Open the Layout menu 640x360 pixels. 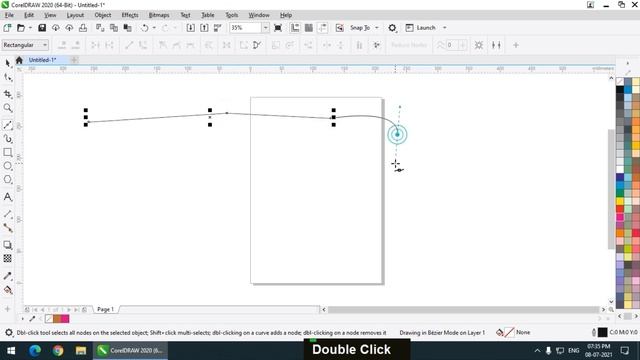(75, 15)
